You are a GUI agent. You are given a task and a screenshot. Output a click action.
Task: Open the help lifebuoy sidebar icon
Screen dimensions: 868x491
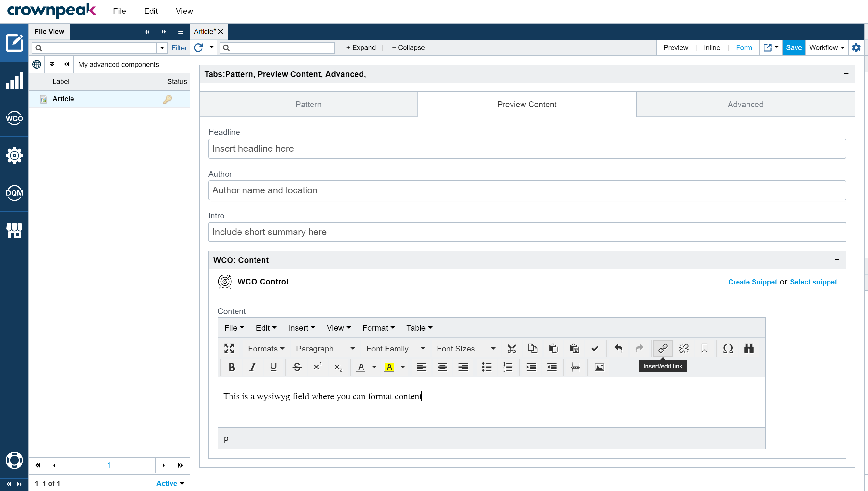14,460
